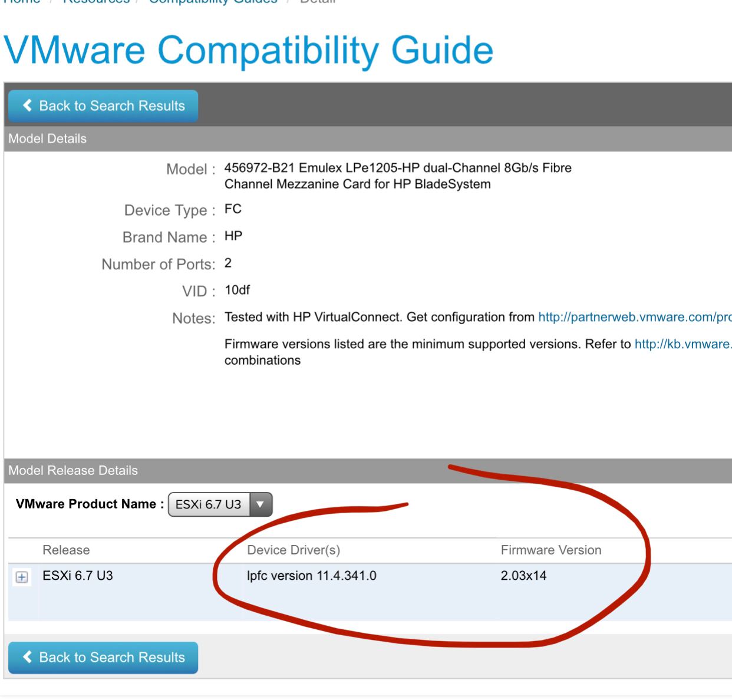
Task: Click the VID value 10df
Action: click(x=238, y=290)
